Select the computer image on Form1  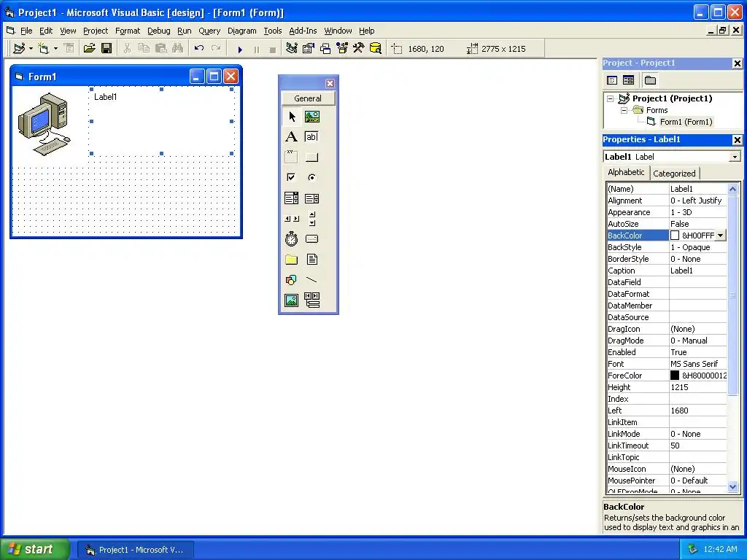click(44, 123)
